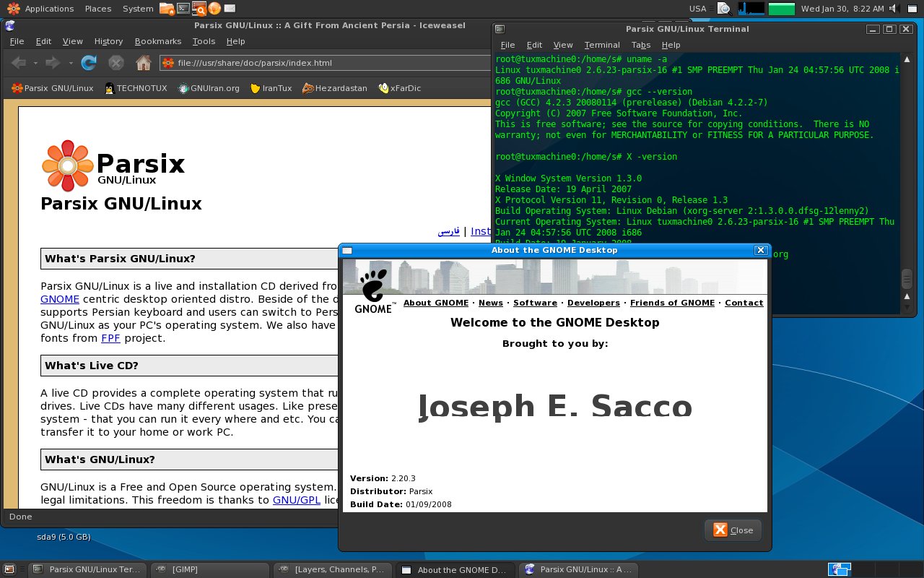
Task: Open Iceweasel View menu
Action: [x=72, y=41]
